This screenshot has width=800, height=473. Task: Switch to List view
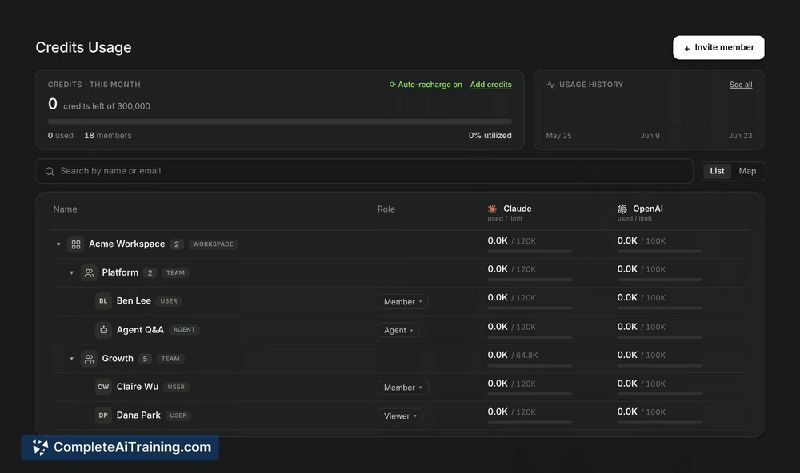point(716,171)
